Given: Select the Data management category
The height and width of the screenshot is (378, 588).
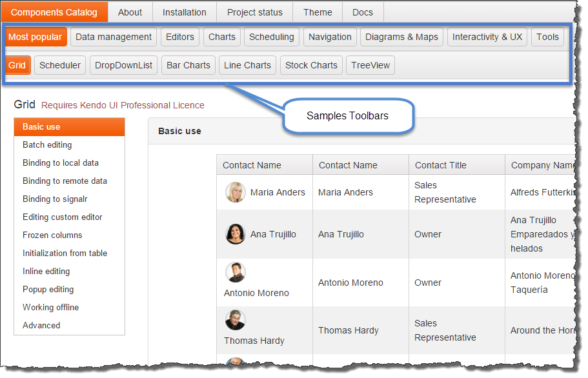Looking at the screenshot, I should click(x=114, y=37).
